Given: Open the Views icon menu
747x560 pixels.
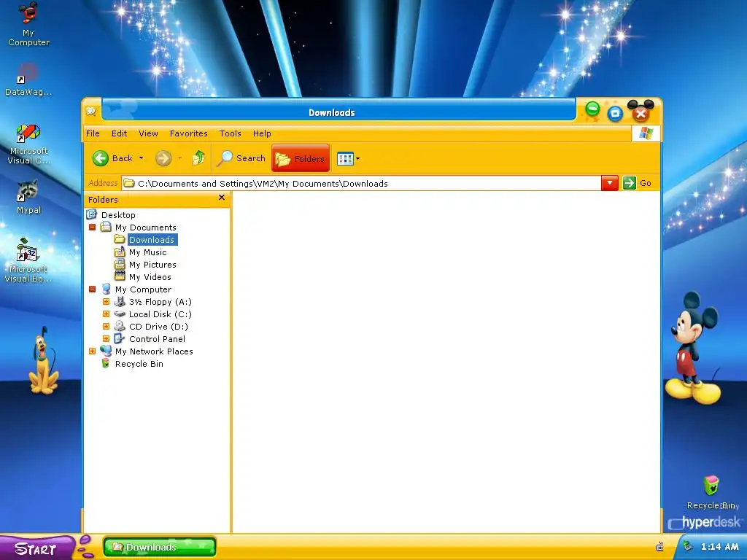Looking at the screenshot, I should [x=345, y=158].
